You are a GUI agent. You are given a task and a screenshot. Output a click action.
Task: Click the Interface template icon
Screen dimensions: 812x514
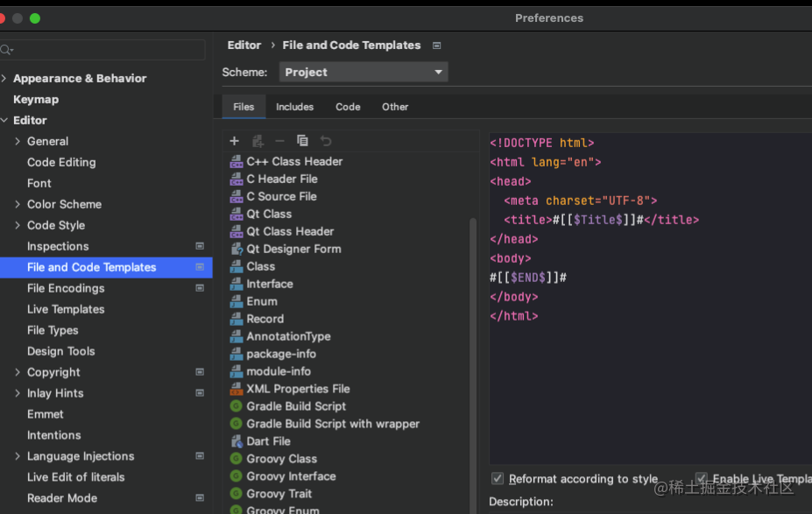pyautogui.click(x=237, y=285)
